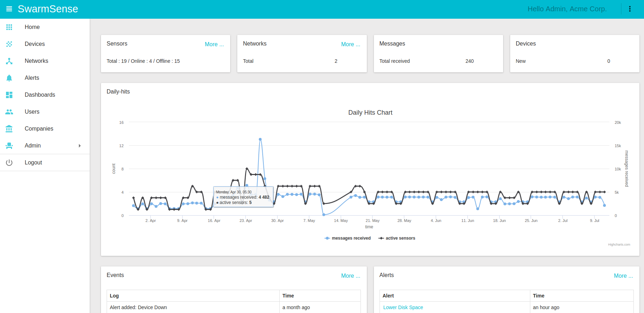The image size is (644, 313).
Task: Click the Companies building icon
Action: coord(9,129)
